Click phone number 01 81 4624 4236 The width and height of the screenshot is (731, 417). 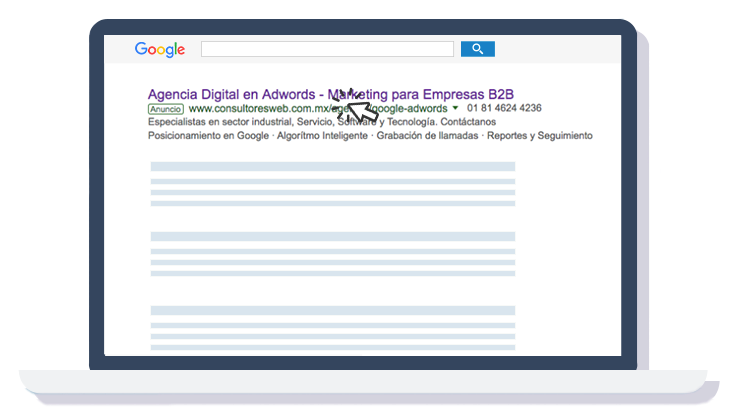[504, 108]
